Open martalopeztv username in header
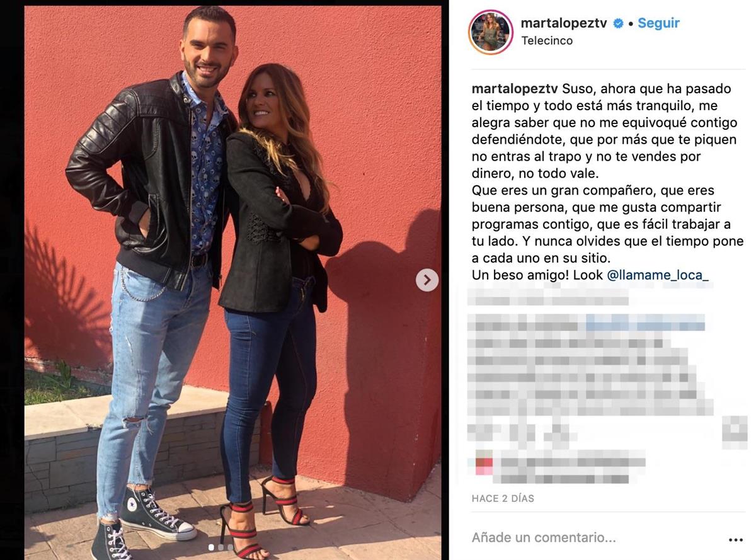The image size is (756, 560). click(564, 23)
